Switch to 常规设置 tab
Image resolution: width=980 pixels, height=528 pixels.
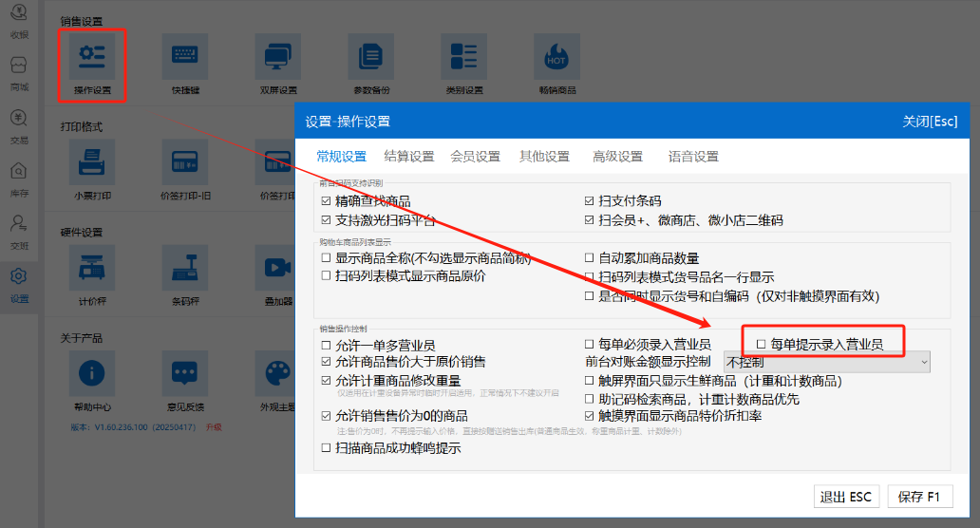point(341,156)
